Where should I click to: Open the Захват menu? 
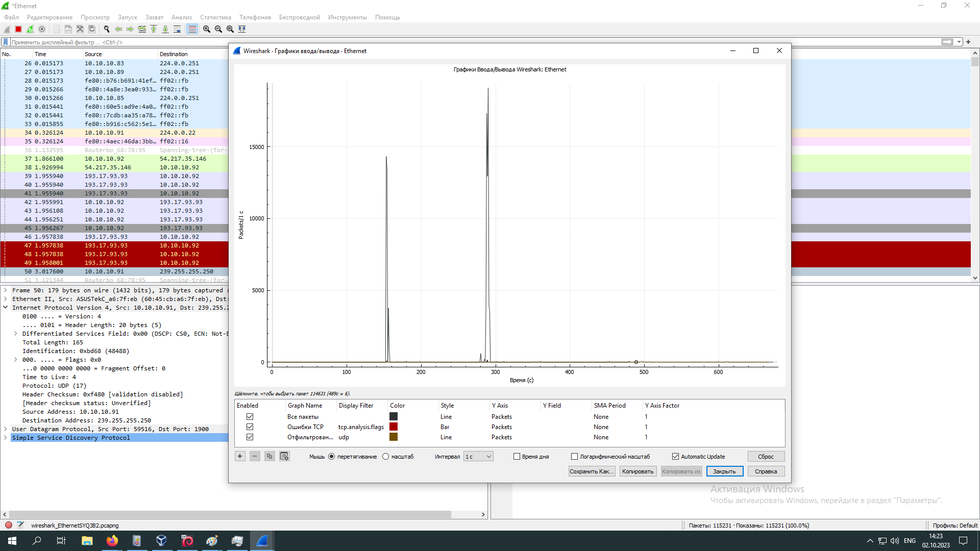click(x=154, y=17)
